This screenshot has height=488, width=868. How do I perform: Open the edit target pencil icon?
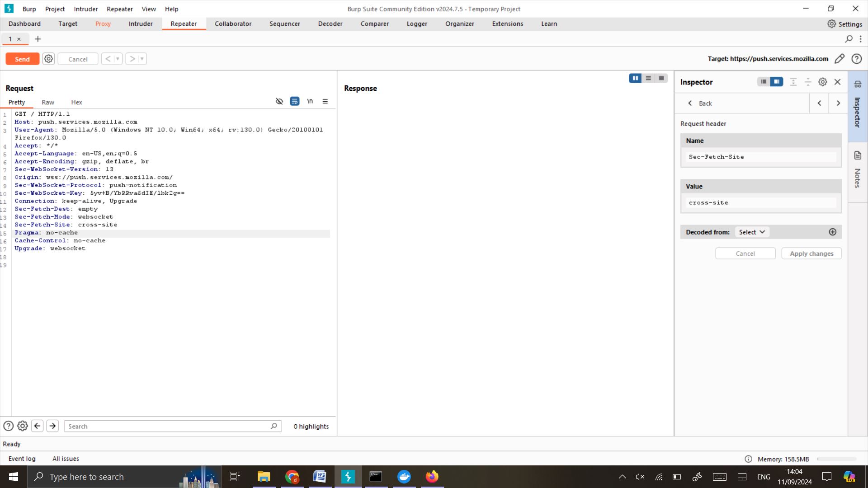pos(840,59)
